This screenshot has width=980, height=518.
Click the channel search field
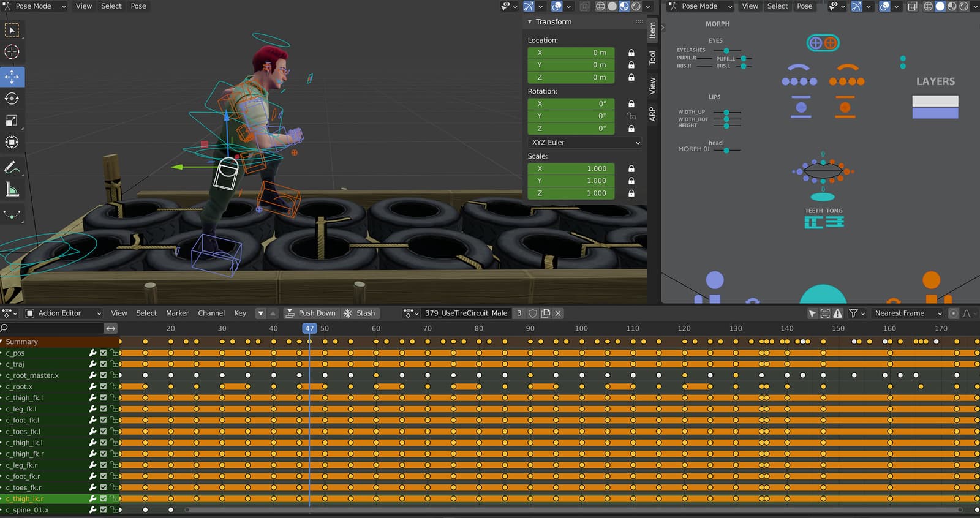pos(51,328)
